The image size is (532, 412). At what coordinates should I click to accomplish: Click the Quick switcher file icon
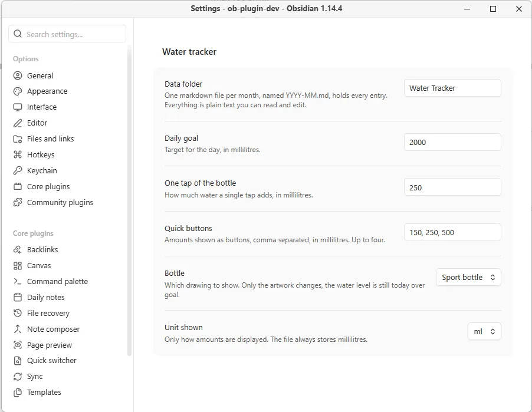pyautogui.click(x=18, y=361)
